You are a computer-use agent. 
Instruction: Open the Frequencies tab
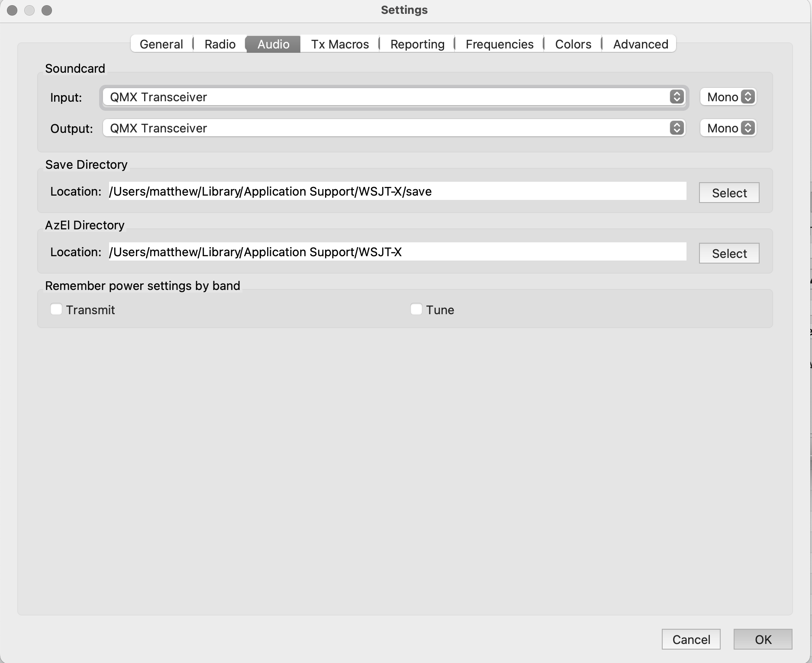tap(499, 44)
